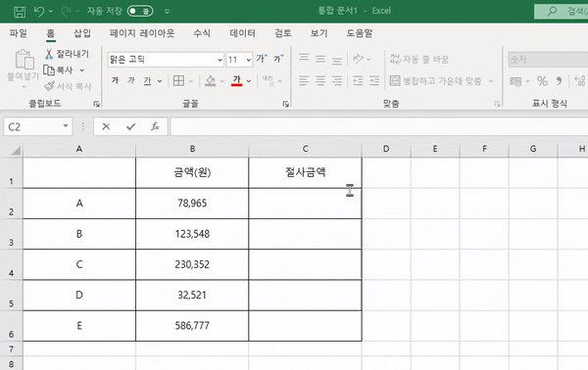588x370 pixels.
Task: Switch to the 수식 tab
Action: tap(202, 33)
